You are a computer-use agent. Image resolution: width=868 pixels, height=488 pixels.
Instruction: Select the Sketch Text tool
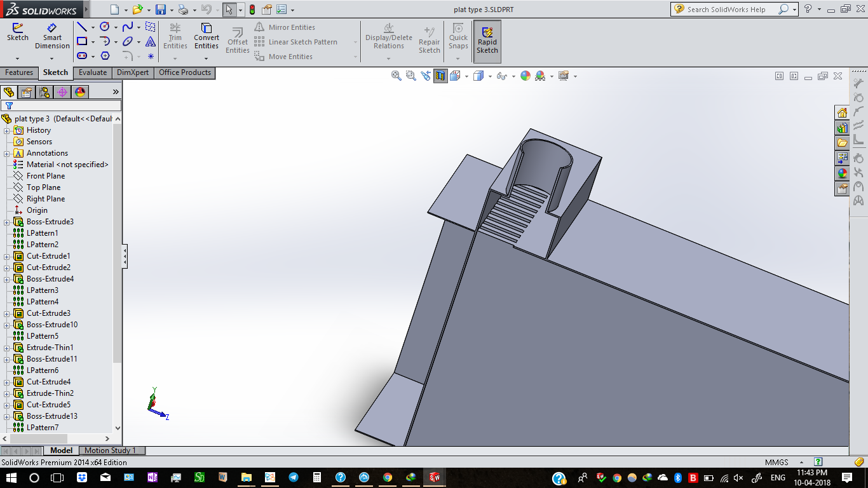[151, 41]
